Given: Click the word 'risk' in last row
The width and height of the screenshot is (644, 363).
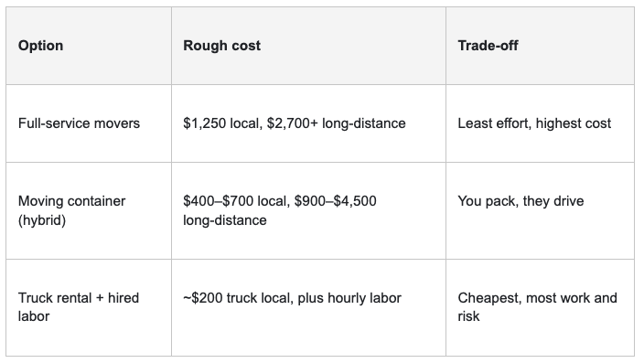Looking at the screenshot, I should [x=468, y=316].
